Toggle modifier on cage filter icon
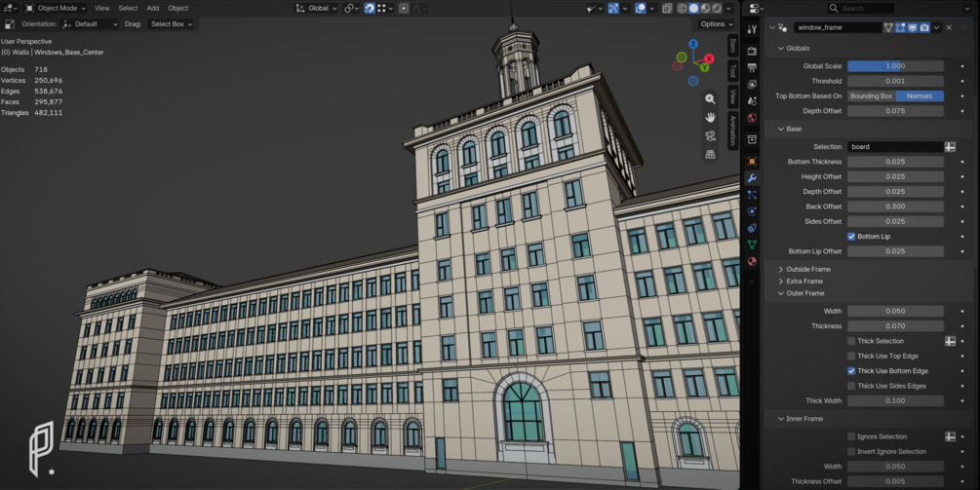This screenshot has width=980, height=490. [888, 27]
